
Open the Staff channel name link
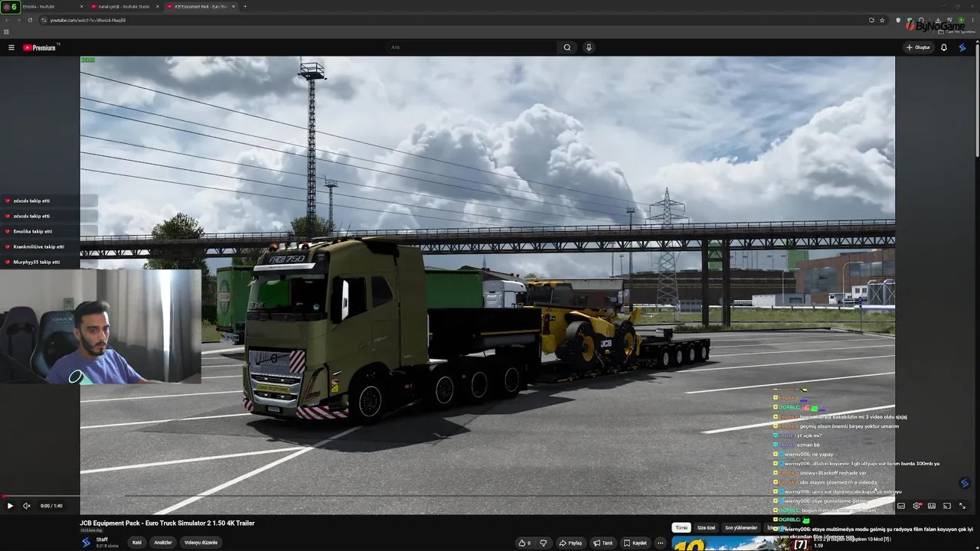click(x=102, y=540)
